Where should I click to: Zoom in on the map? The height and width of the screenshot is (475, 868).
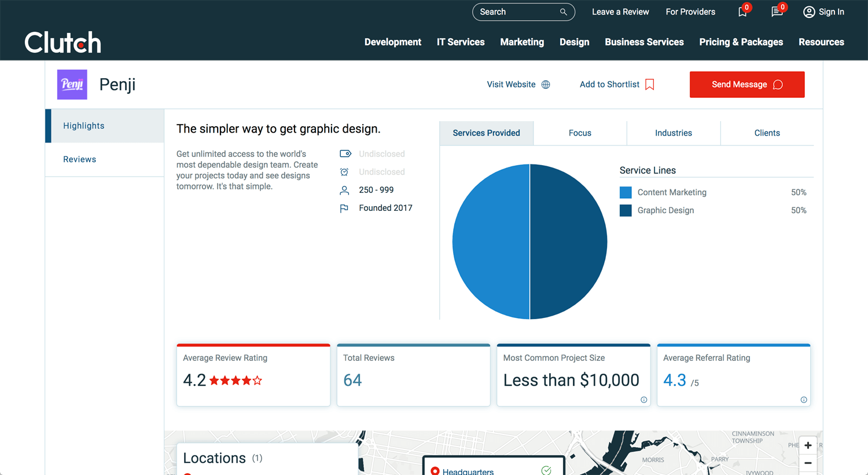(x=808, y=445)
